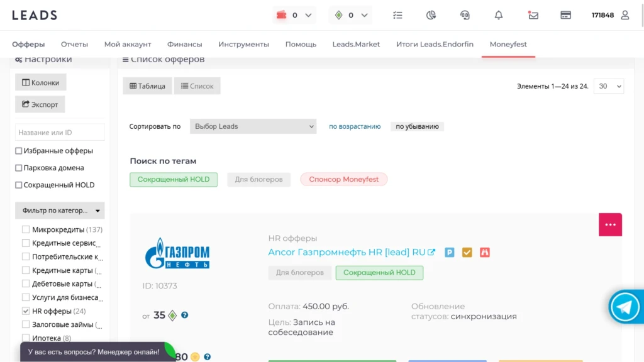Image resolution: width=644 pixels, height=362 pixels.
Task: Click the Telegram chat bubble icon
Action: pyautogui.click(x=625, y=307)
